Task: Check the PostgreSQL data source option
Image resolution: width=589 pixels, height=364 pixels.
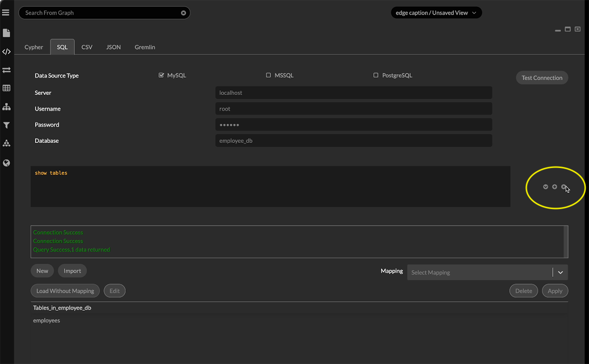Action: 376,75
